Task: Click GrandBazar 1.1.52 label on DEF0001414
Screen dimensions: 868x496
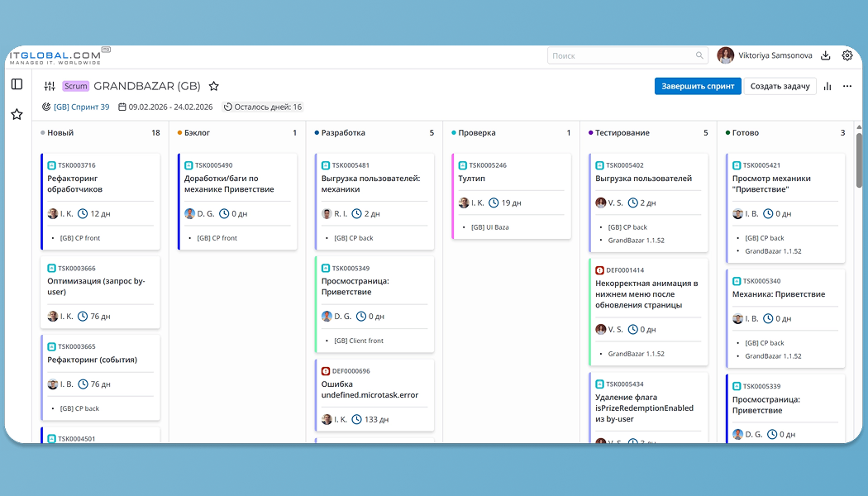Action: pyautogui.click(x=636, y=354)
